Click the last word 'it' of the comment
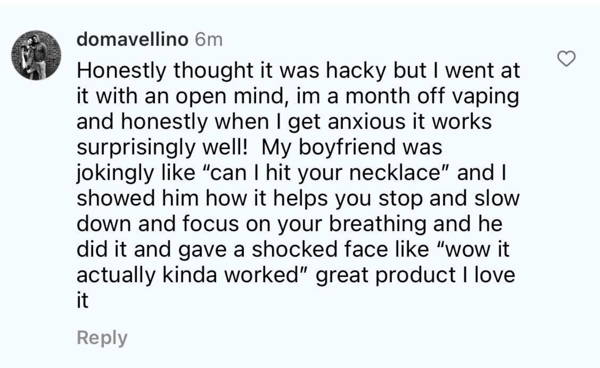 tap(82, 300)
